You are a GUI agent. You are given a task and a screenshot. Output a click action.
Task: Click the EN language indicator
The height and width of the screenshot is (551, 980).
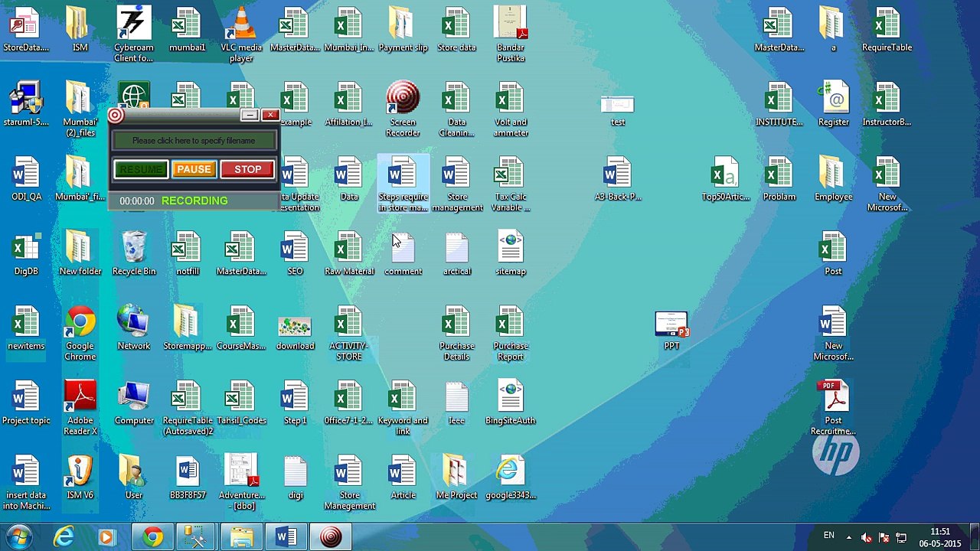click(828, 536)
